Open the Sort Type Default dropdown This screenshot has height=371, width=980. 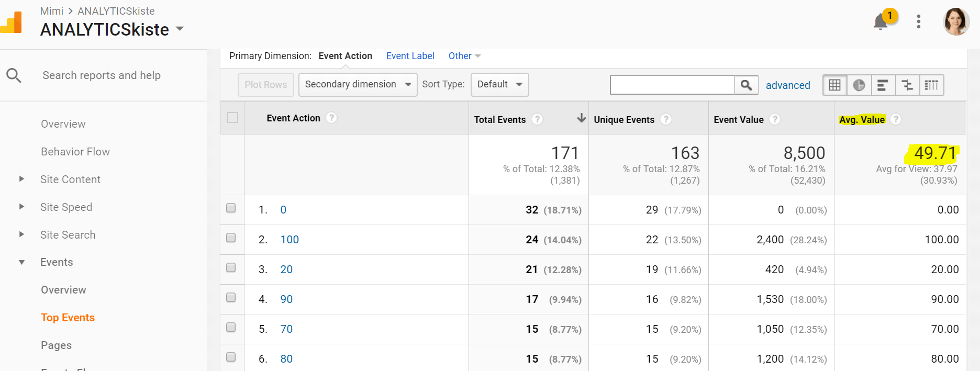coord(499,84)
